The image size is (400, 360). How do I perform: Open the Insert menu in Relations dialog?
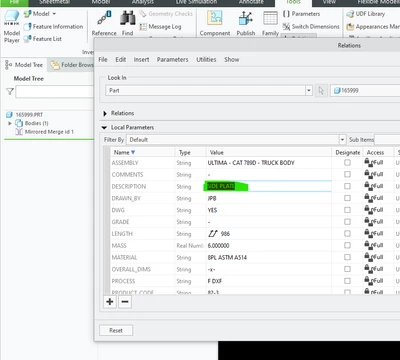click(x=141, y=59)
